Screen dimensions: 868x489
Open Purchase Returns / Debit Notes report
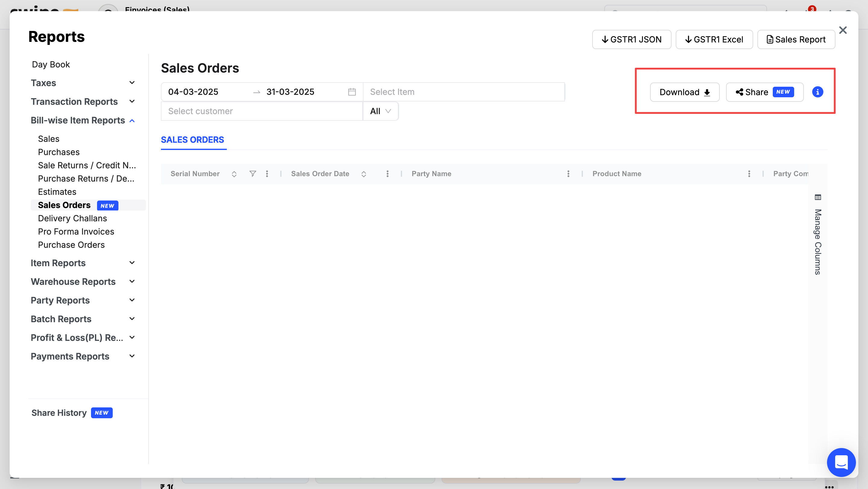point(86,178)
